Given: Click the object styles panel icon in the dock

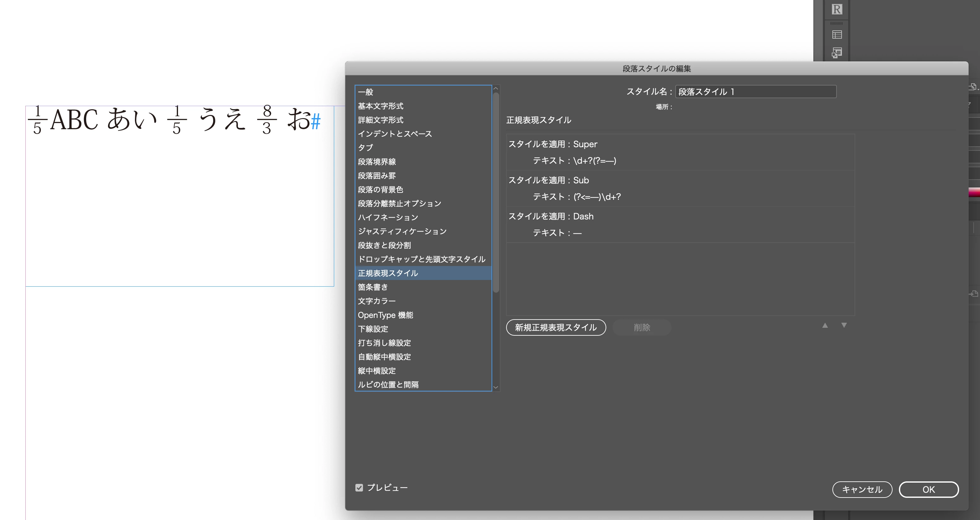Looking at the screenshot, I should coord(837,53).
